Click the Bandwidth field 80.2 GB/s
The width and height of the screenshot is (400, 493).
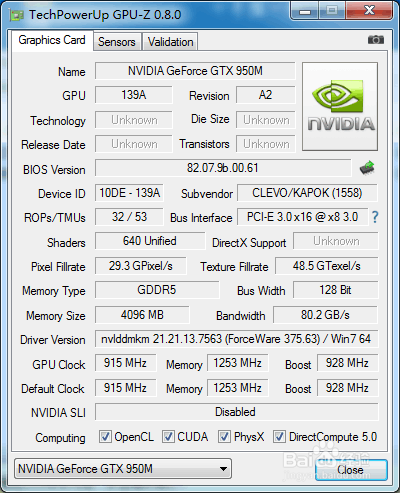point(325,315)
